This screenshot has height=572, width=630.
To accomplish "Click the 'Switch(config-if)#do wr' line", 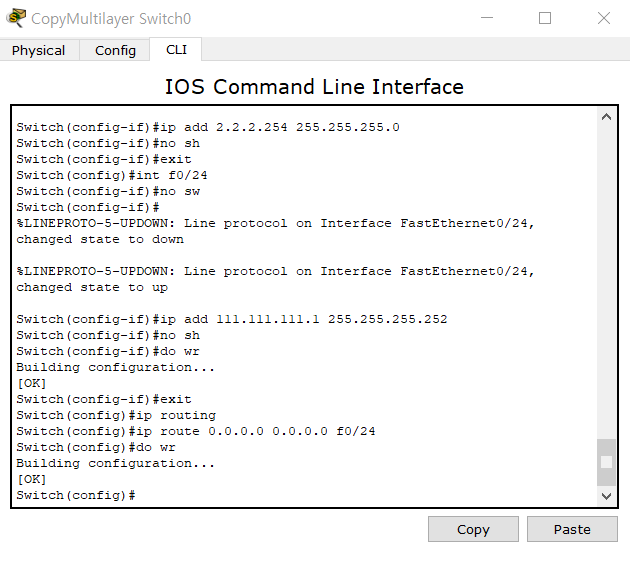I will pyautogui.click(x=108, y=351).
